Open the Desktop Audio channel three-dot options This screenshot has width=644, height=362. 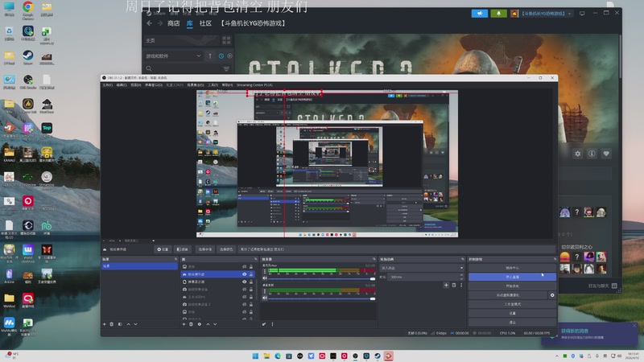pyautogui.click(x=265, y=290)
